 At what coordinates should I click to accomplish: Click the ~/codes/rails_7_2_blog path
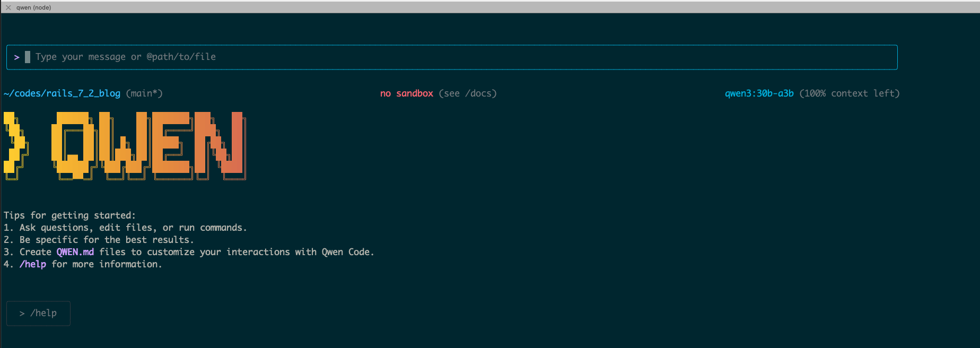(x=62, y=93)
